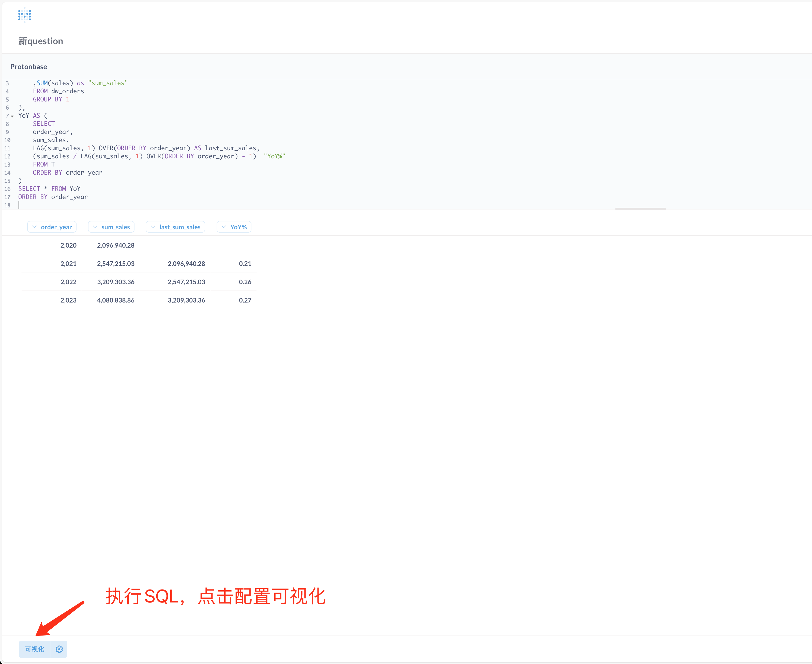Open visualization settings gear icon
The height and width of the screenshot is (664, 812).
(59, 649)
